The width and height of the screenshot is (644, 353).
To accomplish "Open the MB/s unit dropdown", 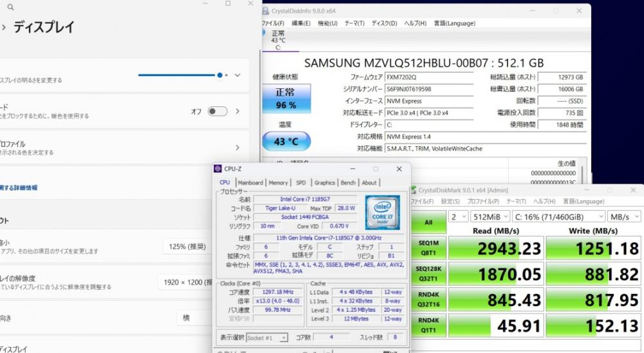I will [625, 217].
